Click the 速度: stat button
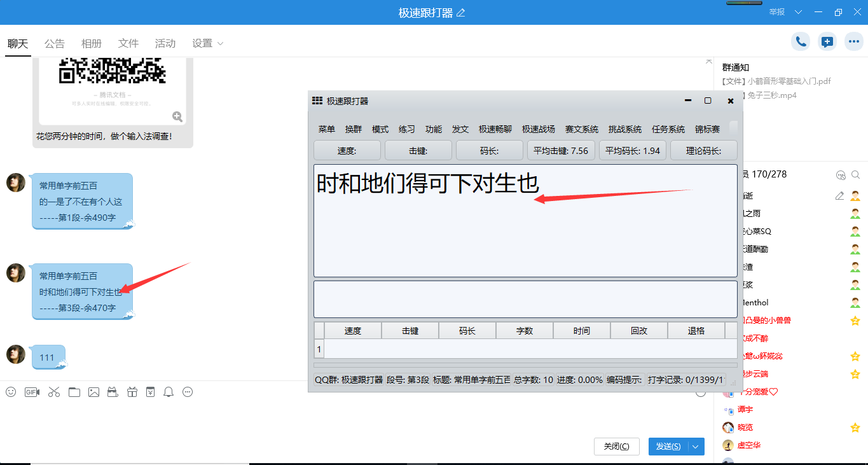 [347, 151]
